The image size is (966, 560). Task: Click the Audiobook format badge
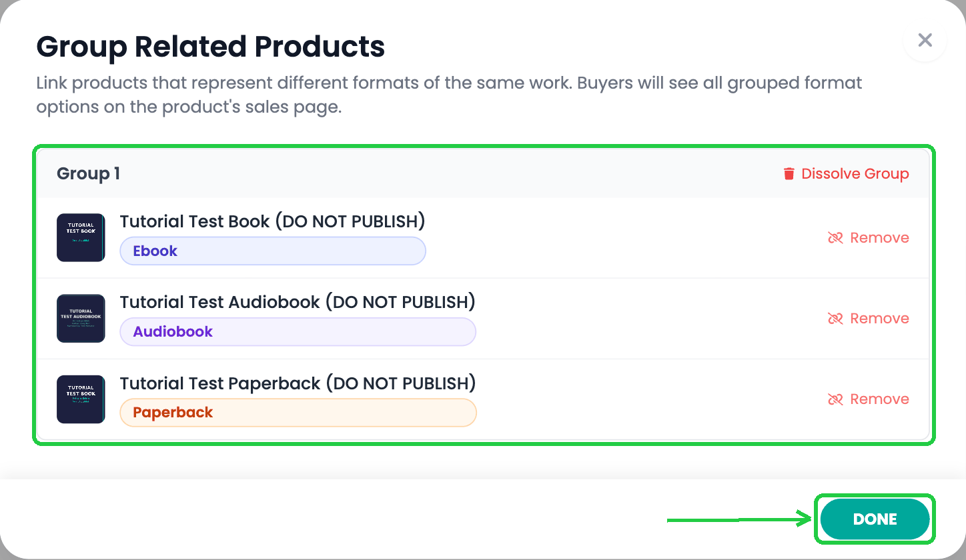click(298, 332)
